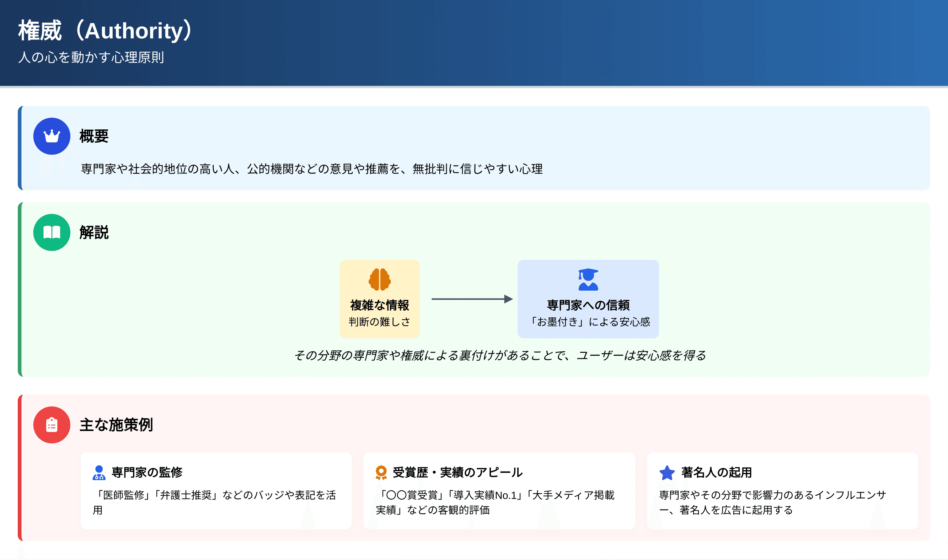Click the 主な施策例 section heading

coord(116,425)
